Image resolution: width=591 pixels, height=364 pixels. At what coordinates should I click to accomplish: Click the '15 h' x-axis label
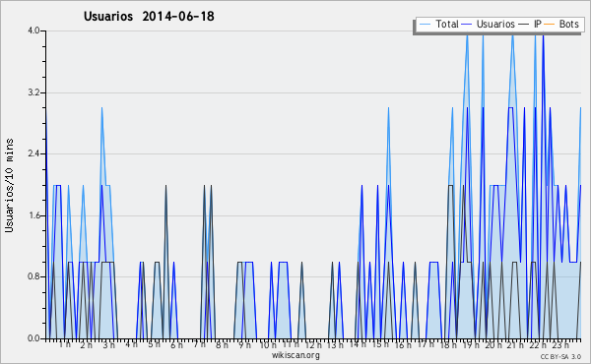[x=380, y=344]
